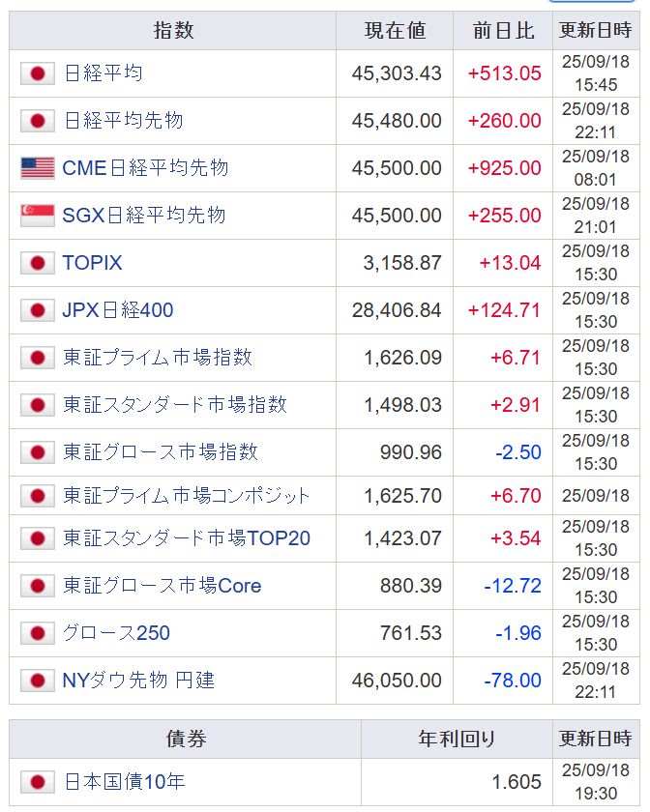Click the Japan flag icon beside TOPIX
This screenshot has height=812, width=650.
pos(38,263)
